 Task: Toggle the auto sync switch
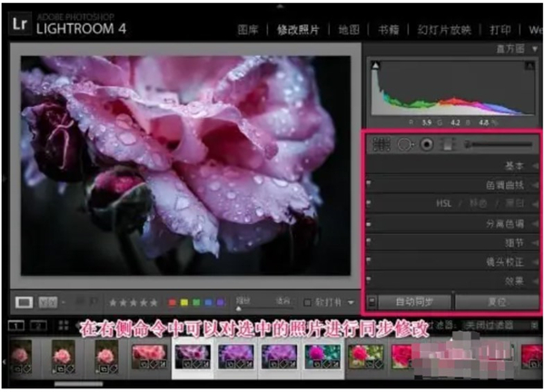373,300
